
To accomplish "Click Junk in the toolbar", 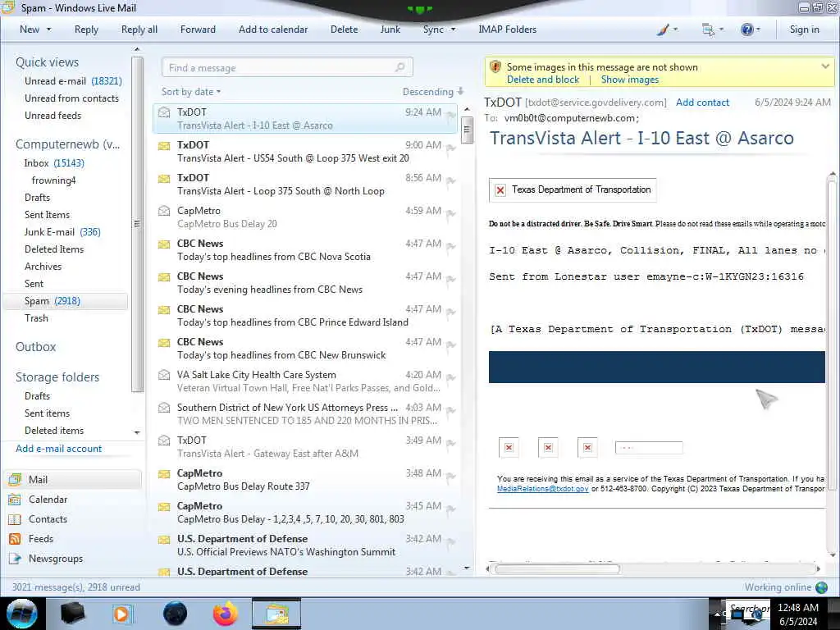I will click(x=390, y=30).
